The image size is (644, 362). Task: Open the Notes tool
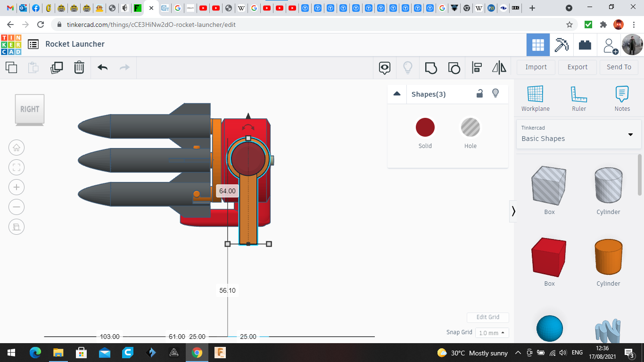tap(622, 99)
